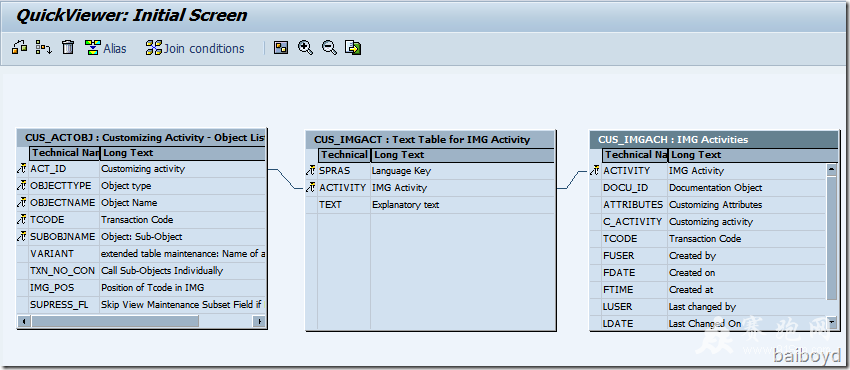
Task: Click key icon beside SUBOBJNAME
Action: (x=22, y=237)
